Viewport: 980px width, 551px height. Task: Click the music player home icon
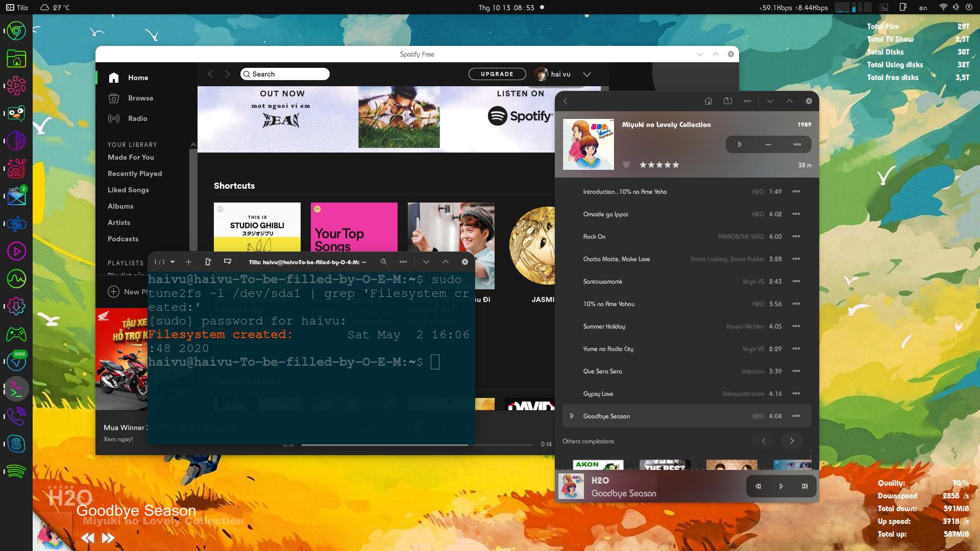coord(708,101)
